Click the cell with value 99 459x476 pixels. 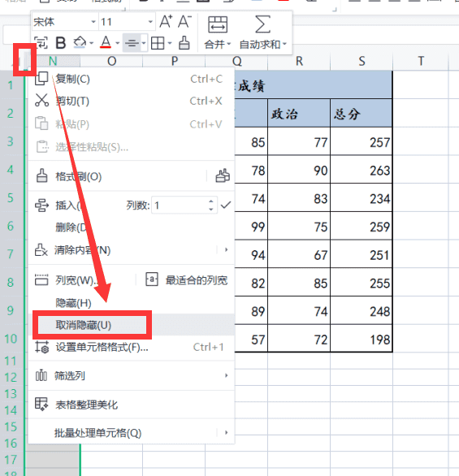pos(251,227)
